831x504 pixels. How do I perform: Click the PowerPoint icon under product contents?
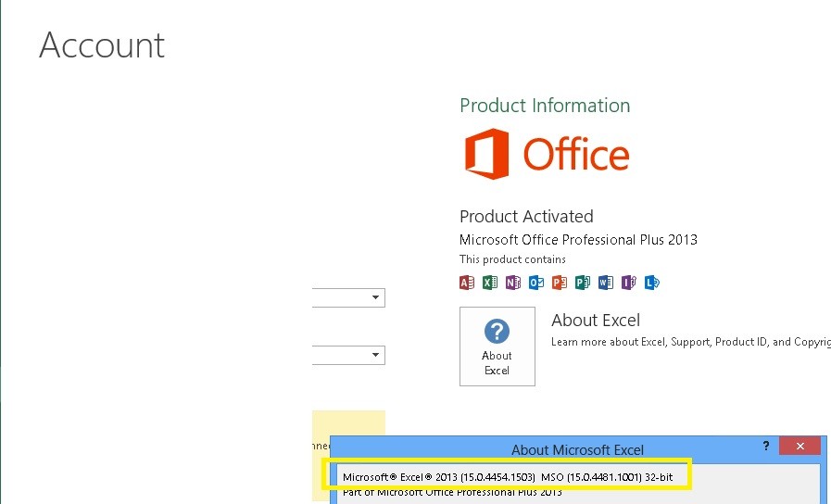pyautogui.click(x=560, y=283)
